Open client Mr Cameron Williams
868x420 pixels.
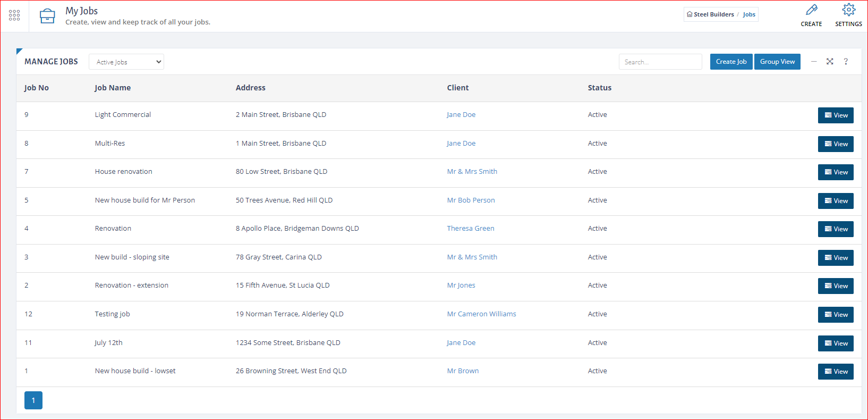coord(481,314)
